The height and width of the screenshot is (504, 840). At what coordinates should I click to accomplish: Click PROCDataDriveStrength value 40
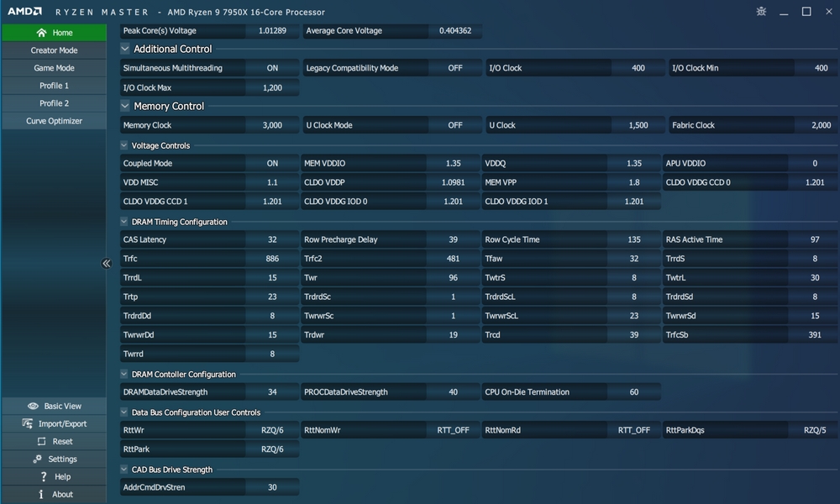pos(453,392)
